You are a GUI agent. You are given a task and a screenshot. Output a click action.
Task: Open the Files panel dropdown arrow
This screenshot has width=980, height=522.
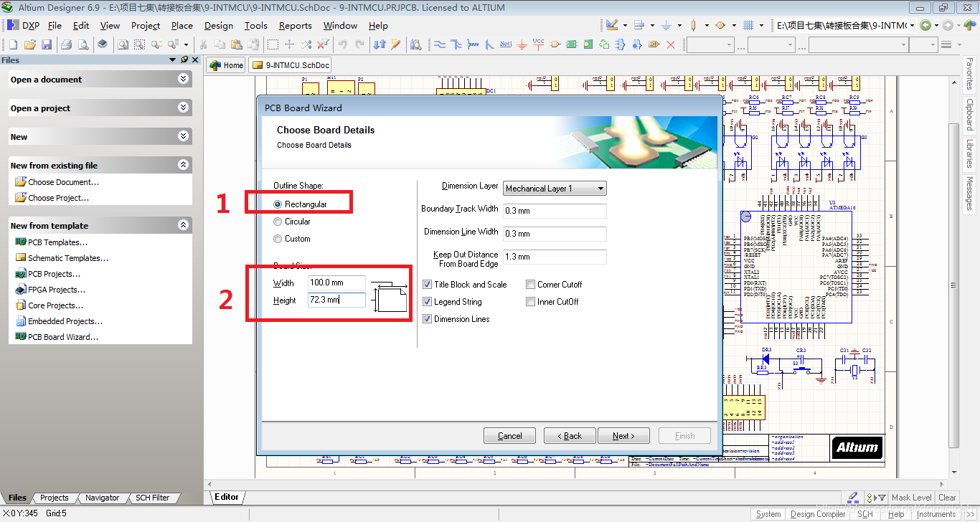[x=172, y=60]
